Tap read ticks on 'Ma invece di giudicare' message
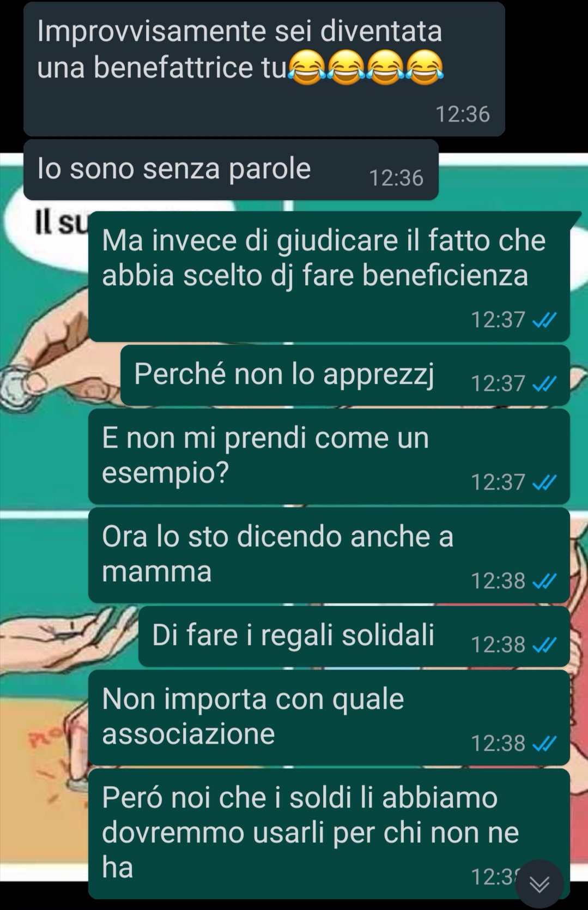The width and height of the screenshot is (588, 910). [544, 320]
